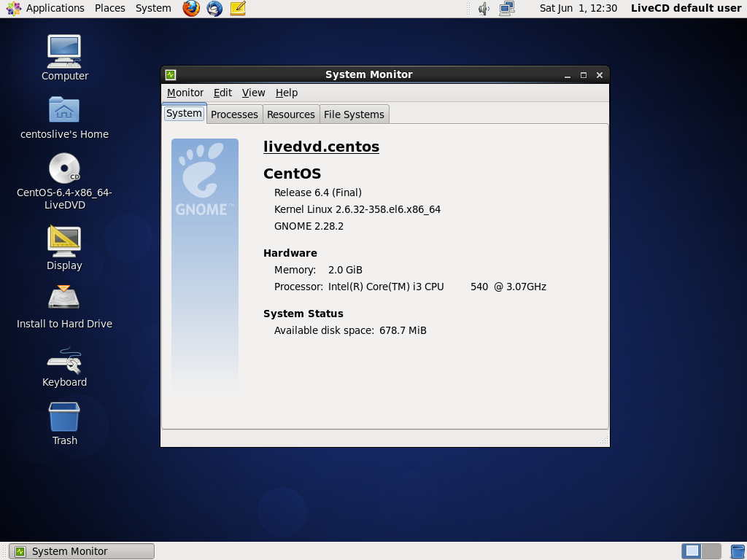Click the bottom-right panel trash applet
The width and height of the screenshot is (747, 560).
[738, 551]
